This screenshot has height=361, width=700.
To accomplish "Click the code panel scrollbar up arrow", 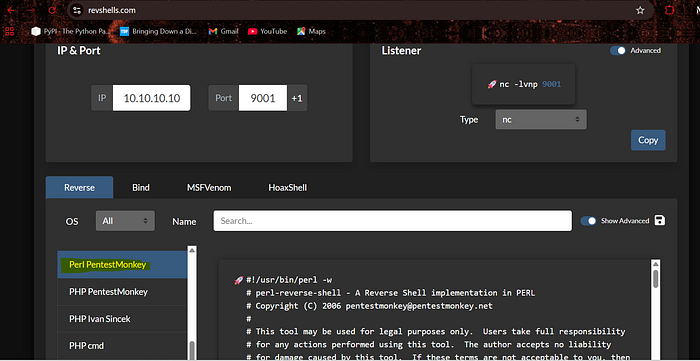I will coord(655,264).
